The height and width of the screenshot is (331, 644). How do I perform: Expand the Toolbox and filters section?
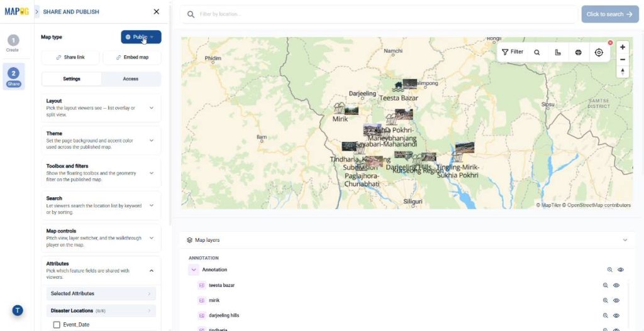(101, 173)
